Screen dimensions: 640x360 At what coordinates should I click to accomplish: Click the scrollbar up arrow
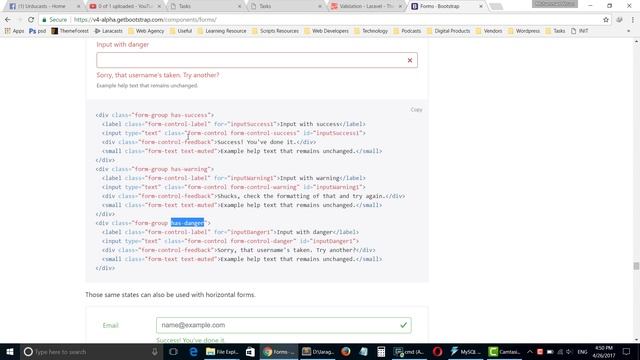[x=636, y=42]
